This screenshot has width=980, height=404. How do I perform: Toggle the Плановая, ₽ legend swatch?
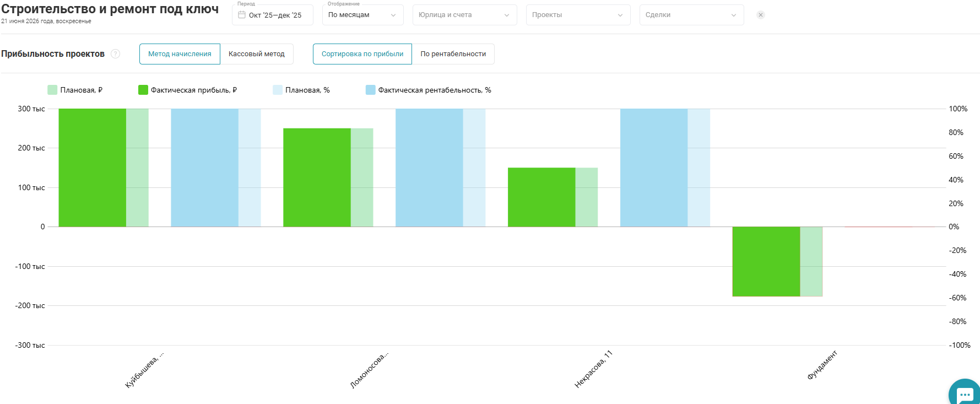(52, 90)
